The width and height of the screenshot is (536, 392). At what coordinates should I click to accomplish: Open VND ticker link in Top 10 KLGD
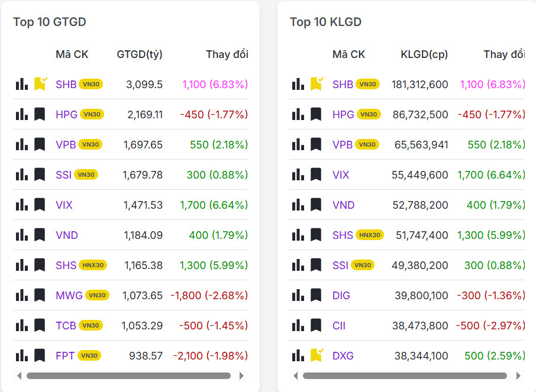pyautogui.click(x=343, y=205)
